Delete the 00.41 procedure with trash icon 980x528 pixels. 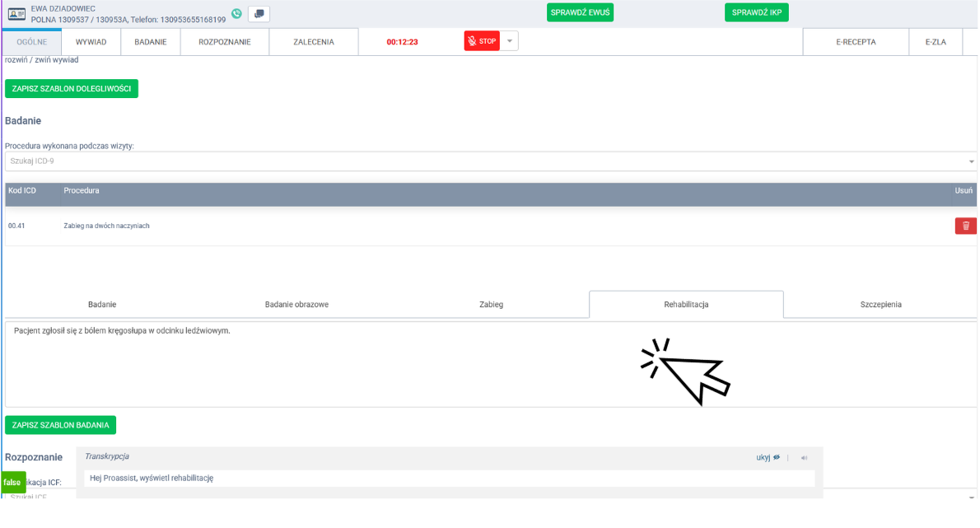965,226
